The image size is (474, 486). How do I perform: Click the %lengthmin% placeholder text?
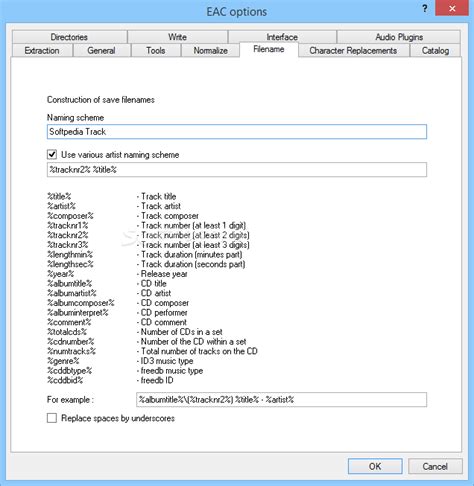(70, 254)
